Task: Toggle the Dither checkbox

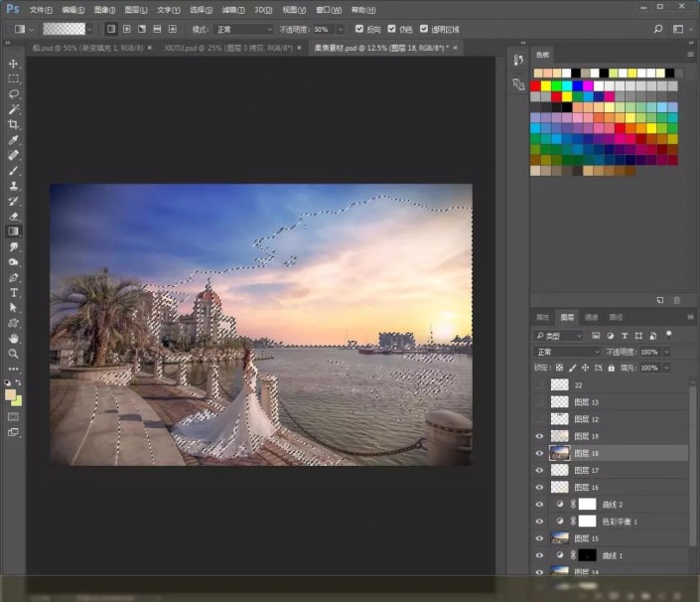Action: (x=391, y=29)
